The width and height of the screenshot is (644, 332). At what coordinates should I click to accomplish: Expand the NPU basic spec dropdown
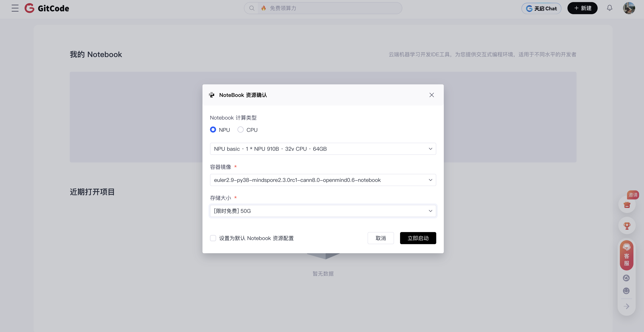[323, 149]
